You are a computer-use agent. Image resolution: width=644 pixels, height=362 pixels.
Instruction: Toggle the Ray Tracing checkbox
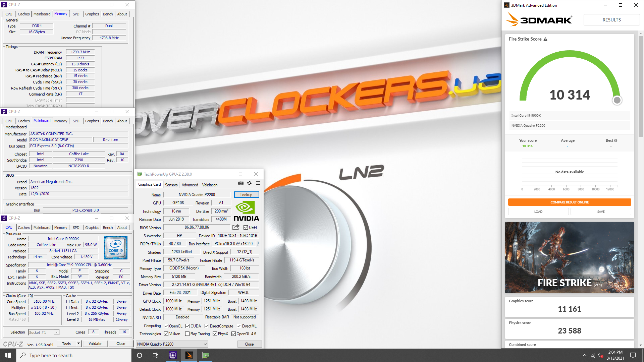(x=187, y=334)
